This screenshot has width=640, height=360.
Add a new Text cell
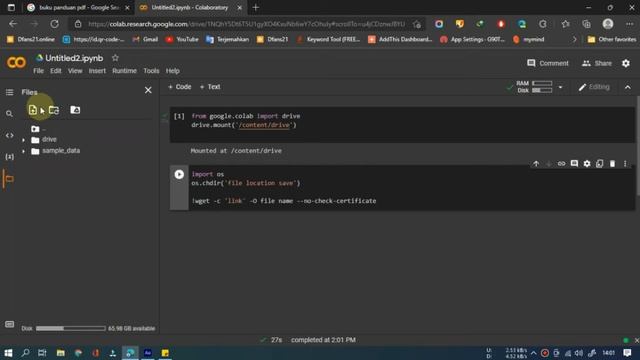click(x=210, y=87)
